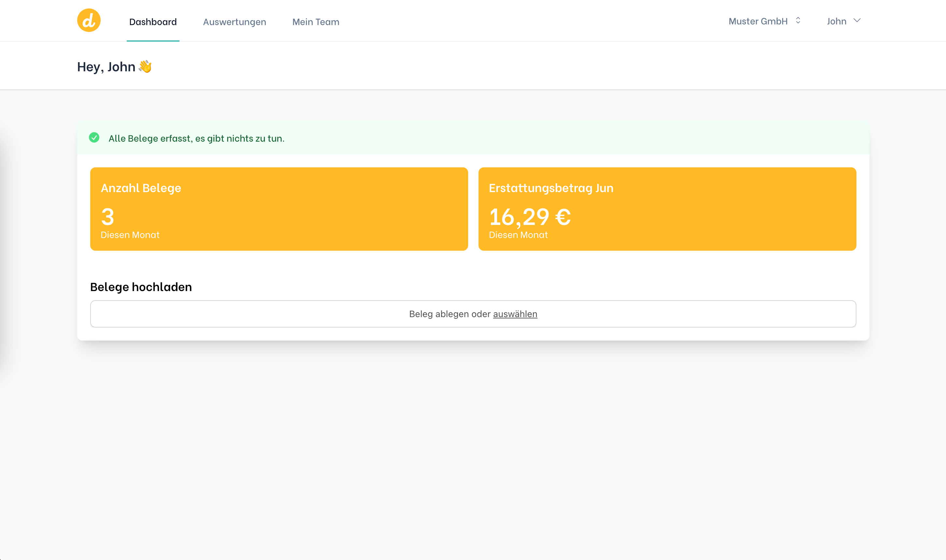946x560 pixels.
Task: Navigate to Mein Team
Action: (316, 22)
